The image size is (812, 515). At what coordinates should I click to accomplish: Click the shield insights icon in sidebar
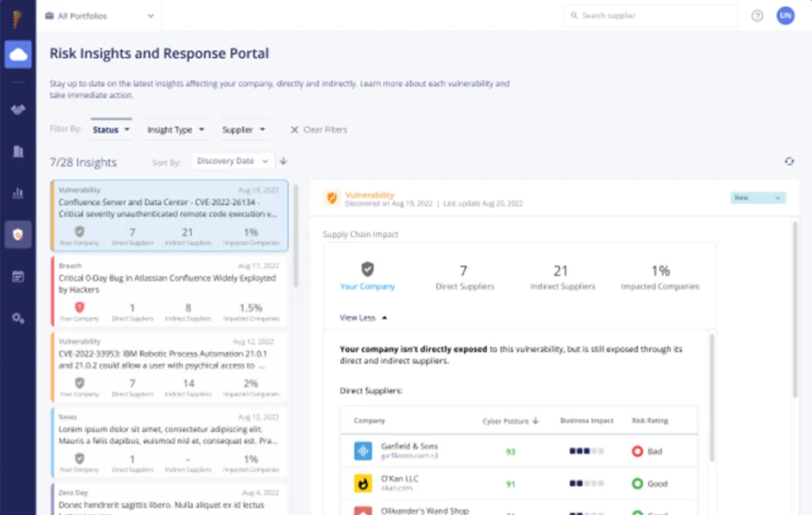tap(17, 234)
